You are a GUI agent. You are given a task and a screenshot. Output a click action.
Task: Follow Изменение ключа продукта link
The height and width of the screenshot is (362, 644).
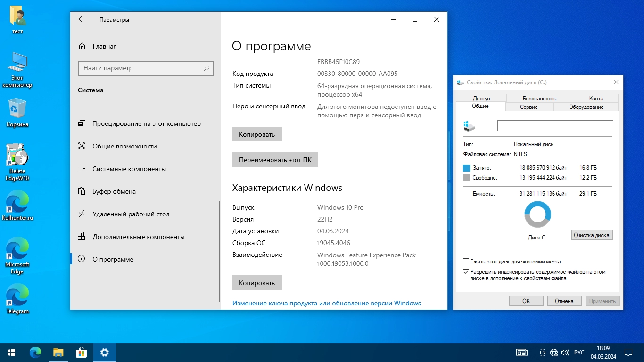327,303
